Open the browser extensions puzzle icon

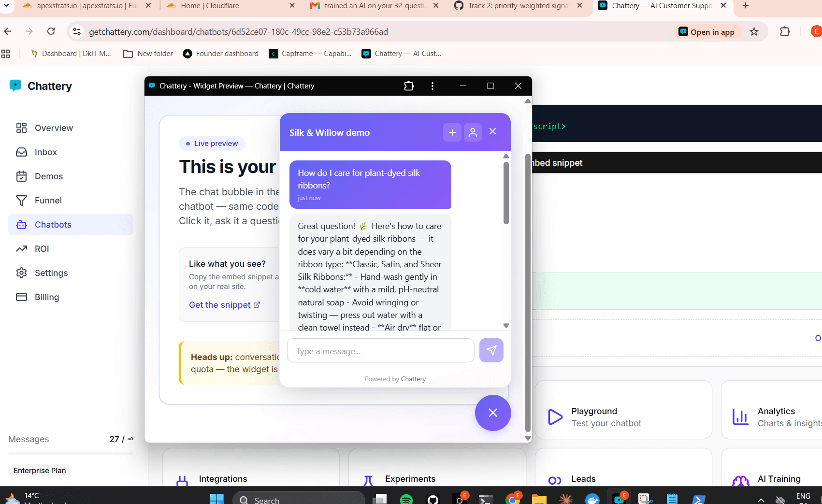785,32
